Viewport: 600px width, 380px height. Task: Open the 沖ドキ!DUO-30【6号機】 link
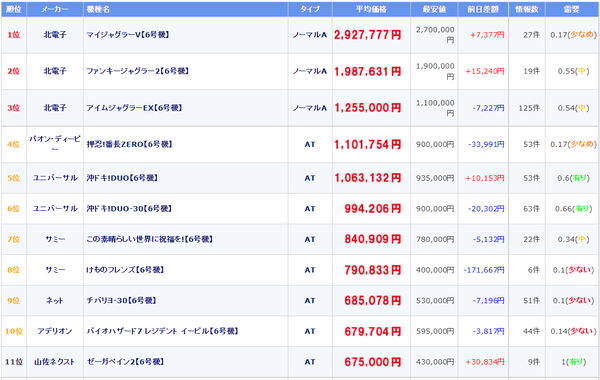(x=129, y=209)
